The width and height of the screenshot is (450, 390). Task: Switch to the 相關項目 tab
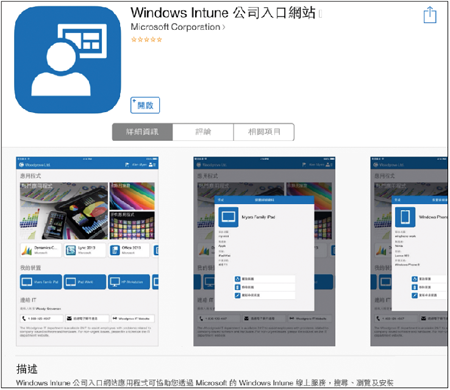264,132
